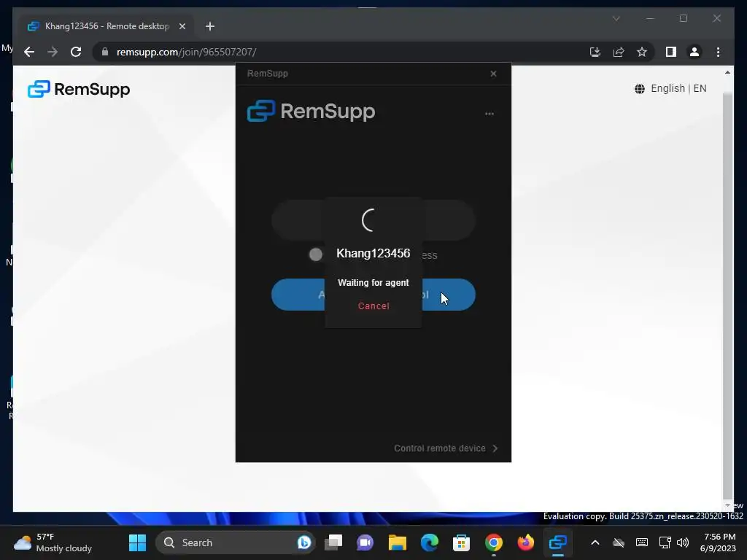Viewport: 747px width, 560px height.
Task: Close the RemSupp dialog with the X
Action: click(494, 74)
